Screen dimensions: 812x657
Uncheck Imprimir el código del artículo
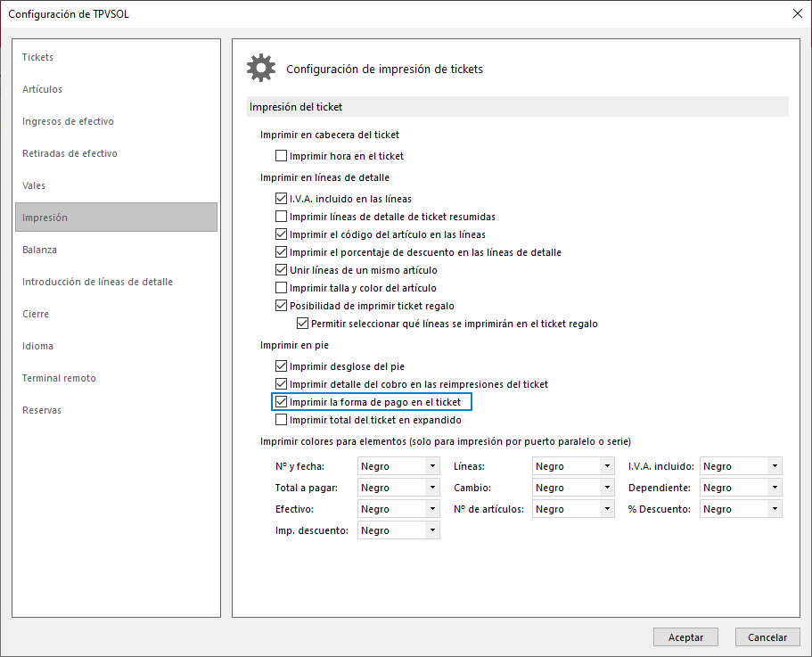click(x=281, y=234)
